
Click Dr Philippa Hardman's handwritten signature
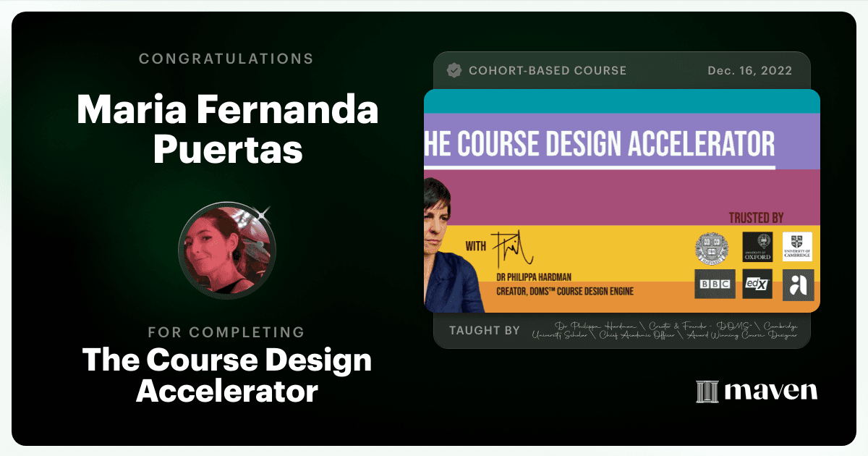pos(512,250)
